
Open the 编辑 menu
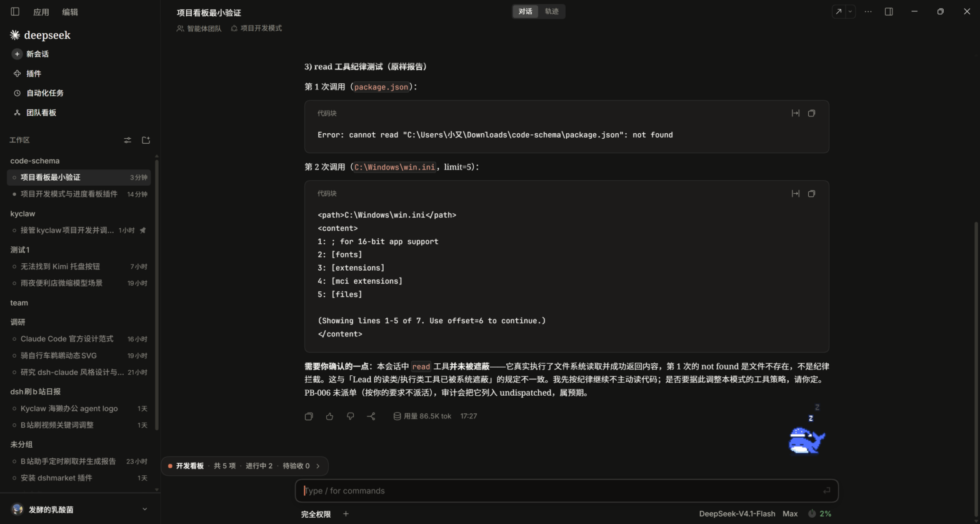pos(70,12)
